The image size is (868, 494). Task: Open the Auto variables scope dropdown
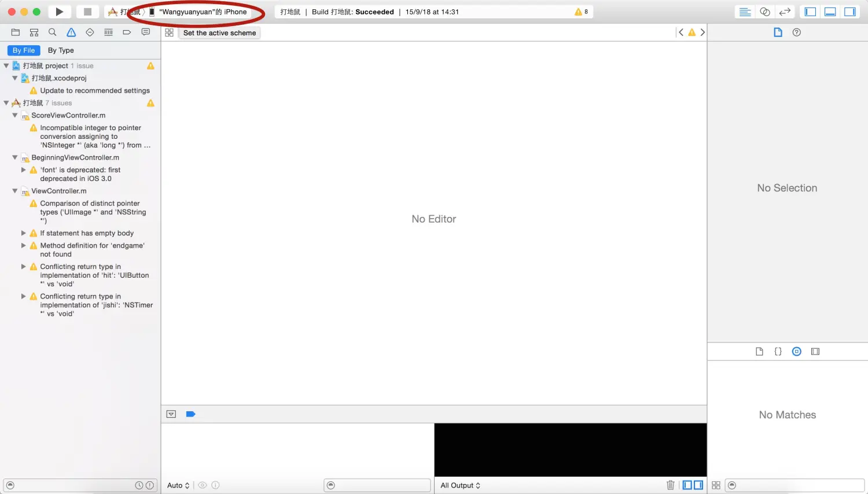[178, 485]
